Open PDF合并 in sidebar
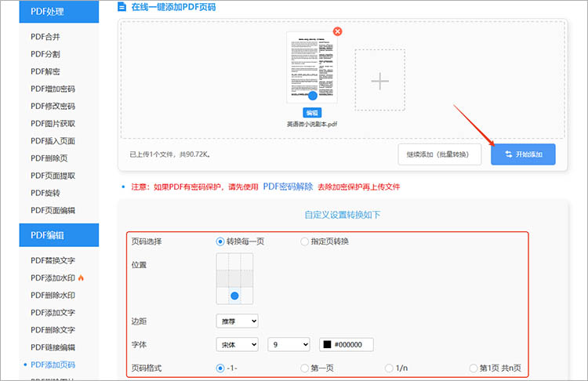This screenshot has width=588, height=381. coord(45,37)
